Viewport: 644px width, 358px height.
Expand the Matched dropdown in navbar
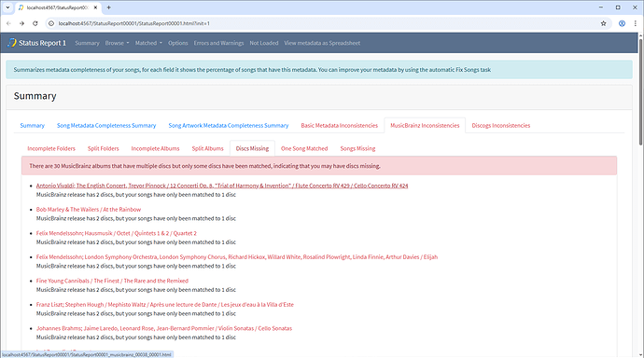coord(148,43)
